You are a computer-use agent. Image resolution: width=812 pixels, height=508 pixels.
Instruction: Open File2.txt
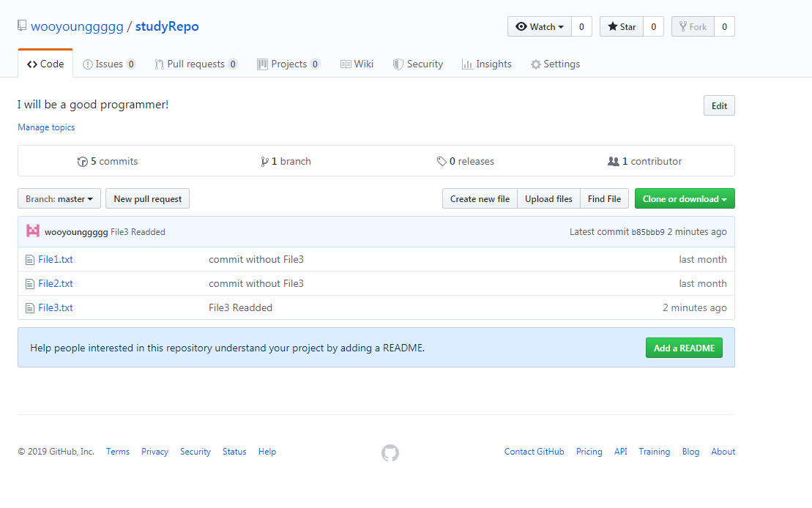(56, 284)
